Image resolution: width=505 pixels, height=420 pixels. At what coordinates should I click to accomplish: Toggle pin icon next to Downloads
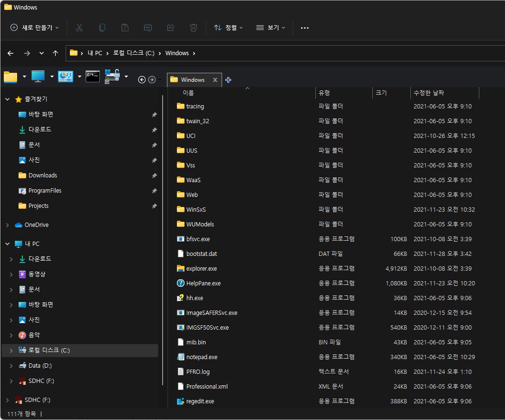(x=154, y=176)
